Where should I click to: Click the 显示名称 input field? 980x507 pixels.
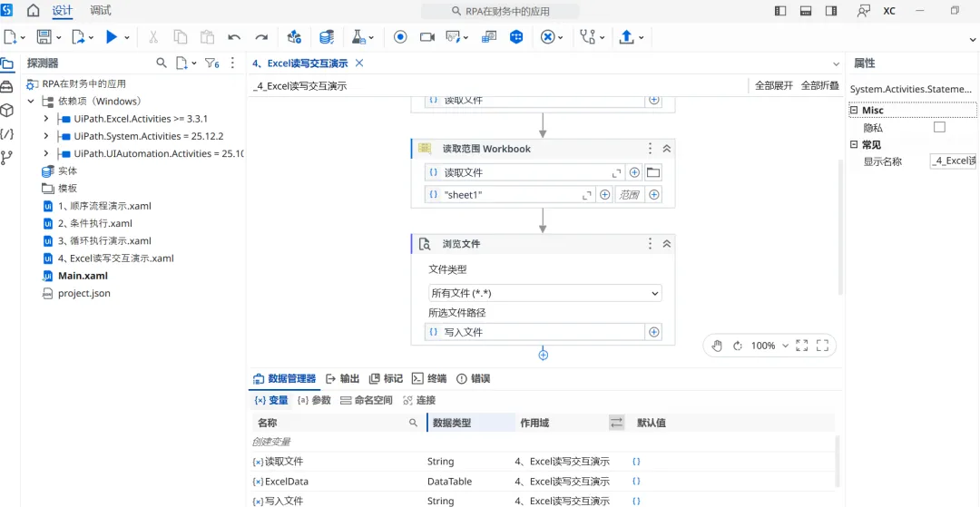tap(953, 161)
